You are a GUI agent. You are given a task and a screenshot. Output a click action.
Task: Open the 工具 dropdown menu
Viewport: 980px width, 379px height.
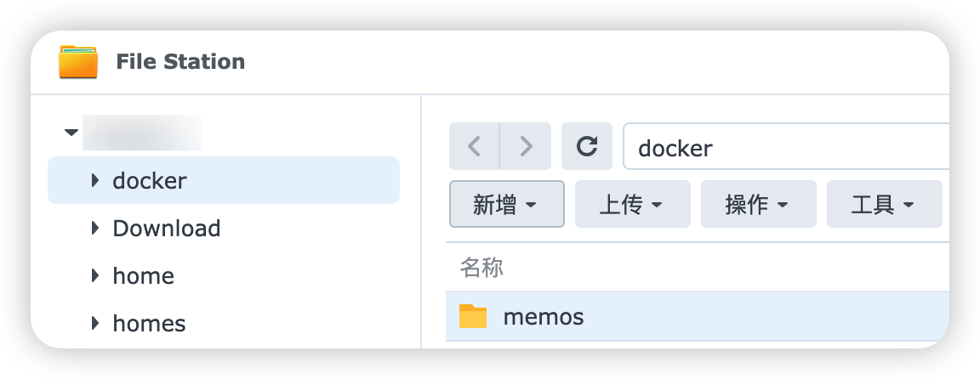(884, 204)
